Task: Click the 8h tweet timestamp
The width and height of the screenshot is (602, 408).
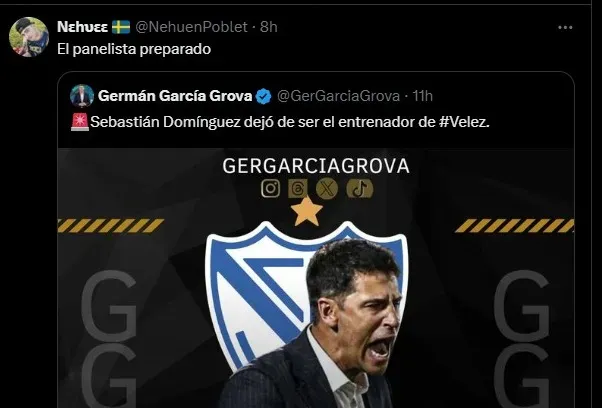Action: click(268, 25)
